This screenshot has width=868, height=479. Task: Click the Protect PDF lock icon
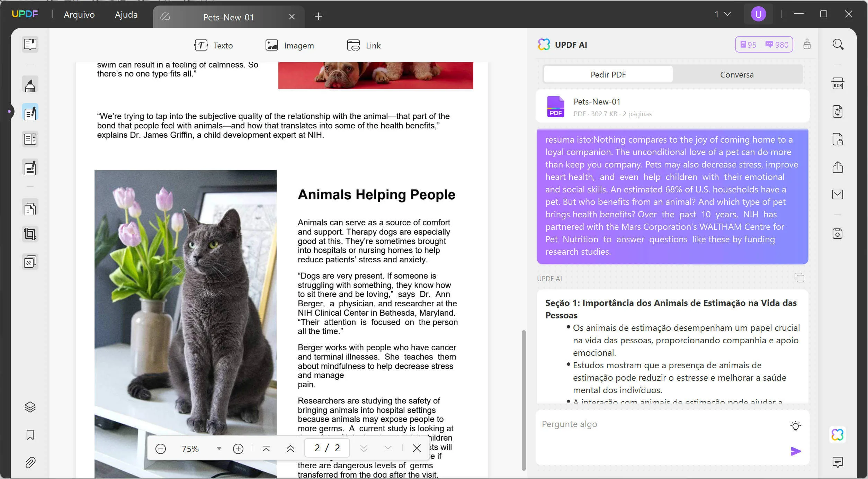[x=838, y=139]
